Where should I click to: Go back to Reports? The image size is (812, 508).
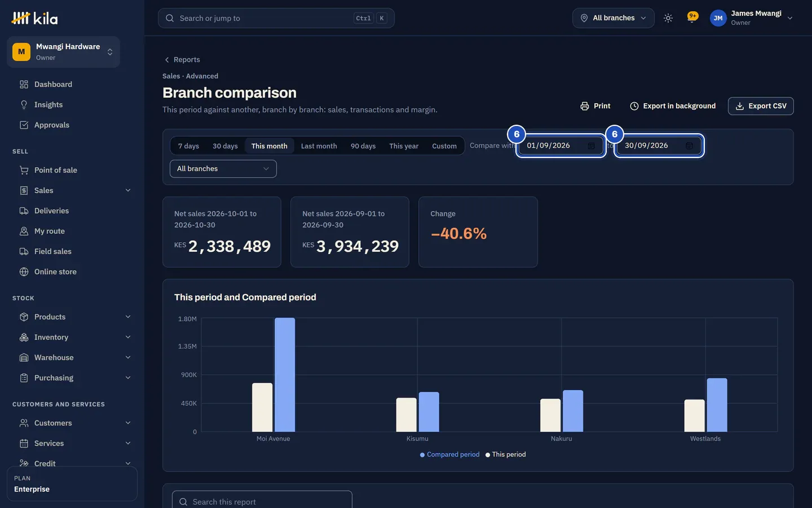pyautogui.click(x=182, y=60)
